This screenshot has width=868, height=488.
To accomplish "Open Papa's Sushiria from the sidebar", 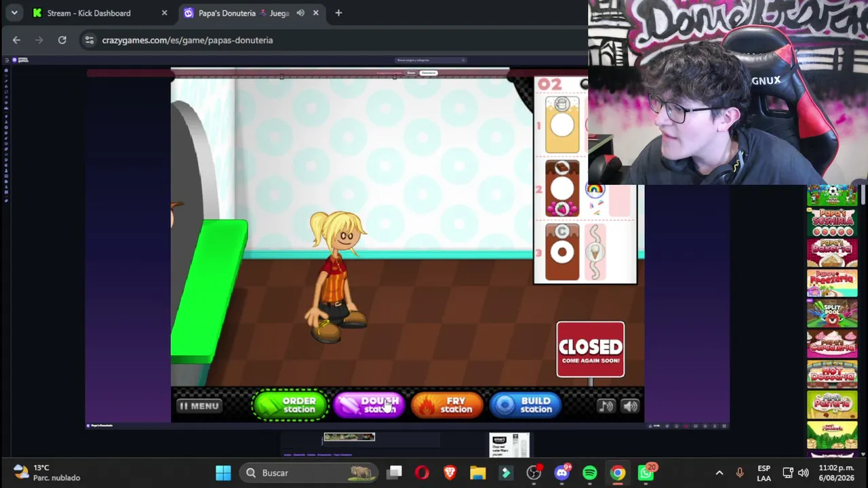I will tap(832, 222).
